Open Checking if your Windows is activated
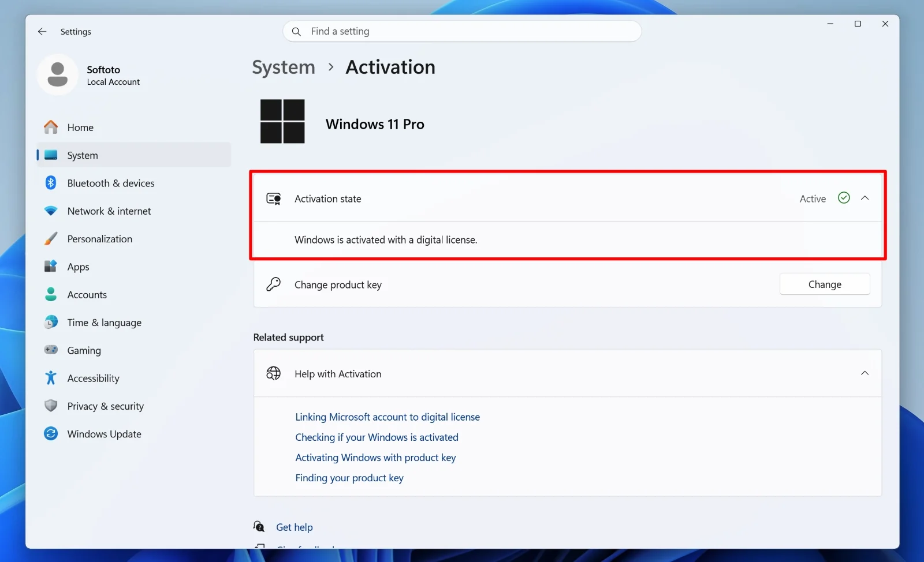 (377, 437)
